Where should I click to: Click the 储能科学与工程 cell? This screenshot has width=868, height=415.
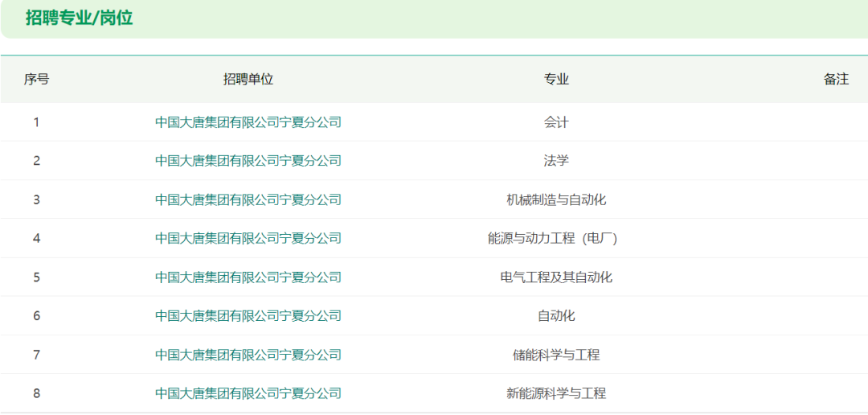556,355
